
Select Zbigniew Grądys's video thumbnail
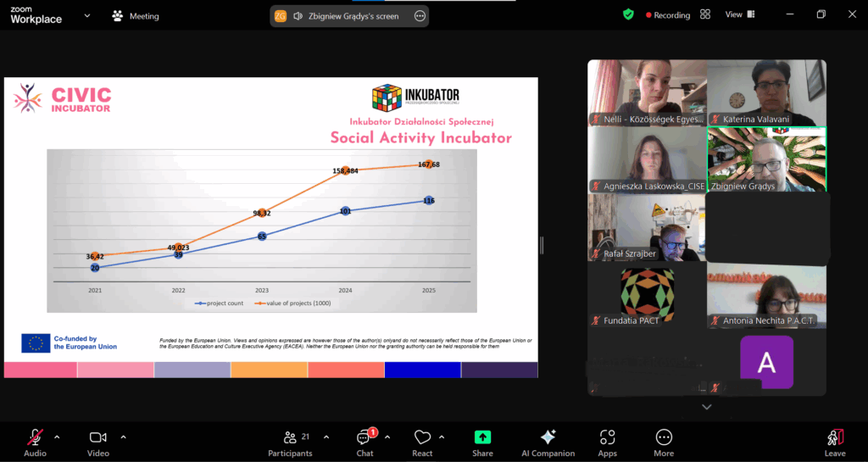[x=766, y=159]
